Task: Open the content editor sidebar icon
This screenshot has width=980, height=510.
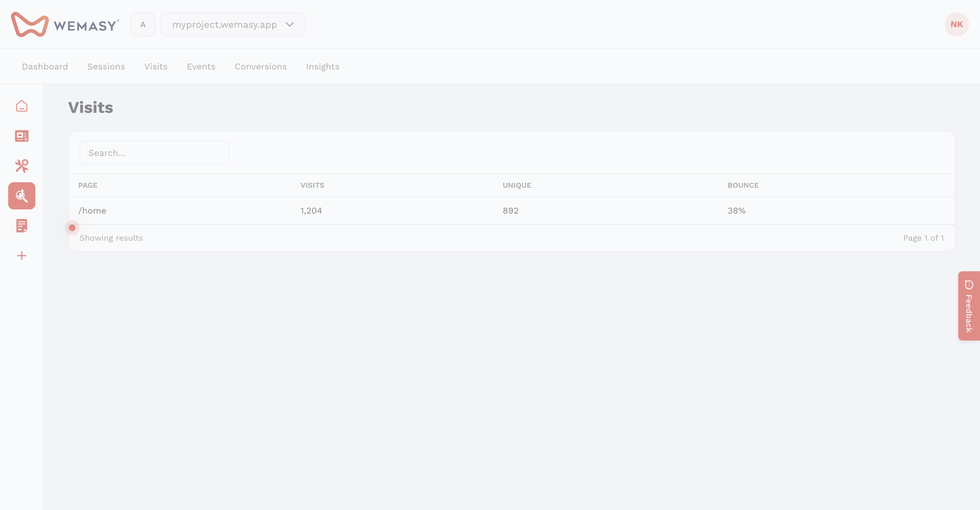Action: click(x=22, y=136)
